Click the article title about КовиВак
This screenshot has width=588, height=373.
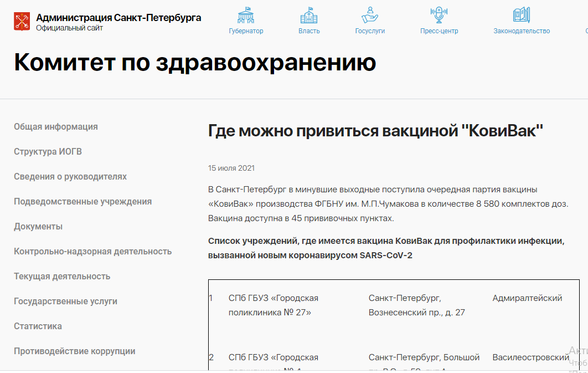point(376,131)
